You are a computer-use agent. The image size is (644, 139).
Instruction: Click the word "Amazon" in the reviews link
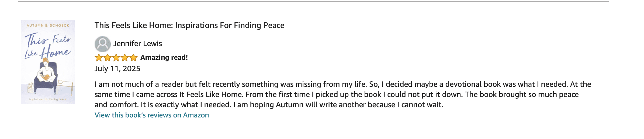tap(196, 115)
